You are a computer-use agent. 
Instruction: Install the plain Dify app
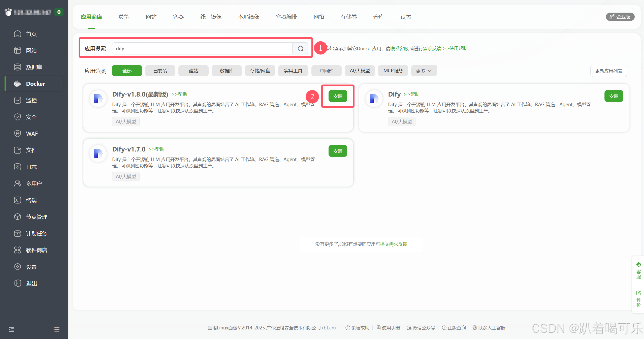pyautogui.click(x=614, y=96)
